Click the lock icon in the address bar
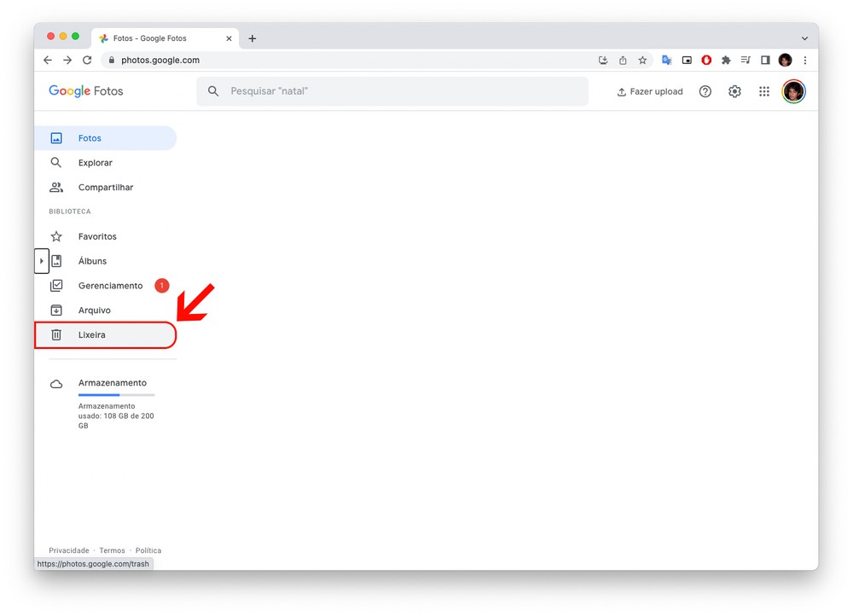853x616 pixels. [112, 60]
